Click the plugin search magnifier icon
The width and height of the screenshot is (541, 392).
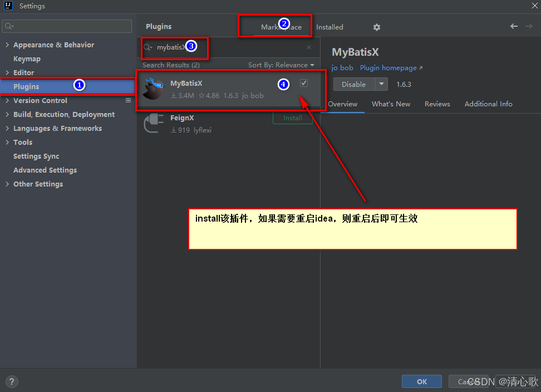coord(147,47)
